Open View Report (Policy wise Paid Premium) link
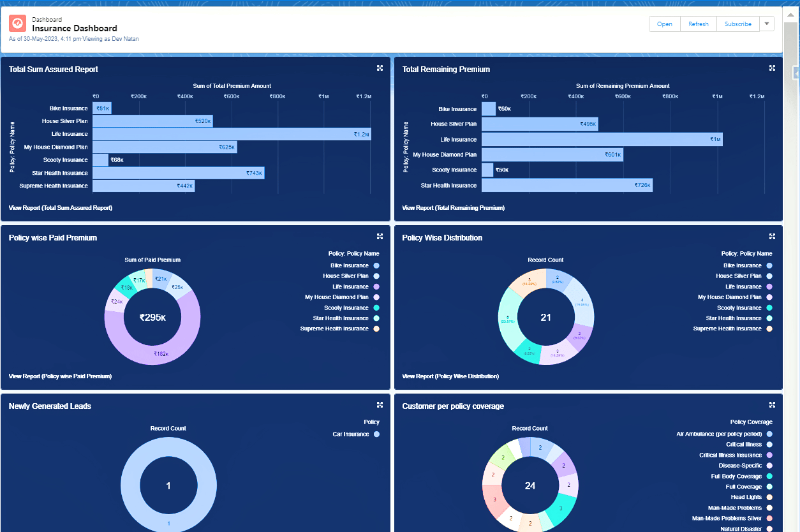The height and width of the screenshot is (532, 800). [x=61, y=376]
